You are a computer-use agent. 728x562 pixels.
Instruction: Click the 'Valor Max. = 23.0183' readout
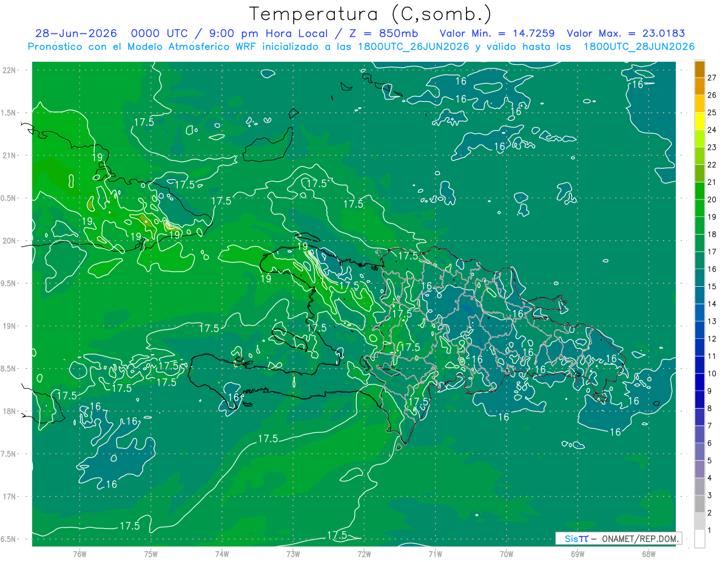tap(625, 33)
